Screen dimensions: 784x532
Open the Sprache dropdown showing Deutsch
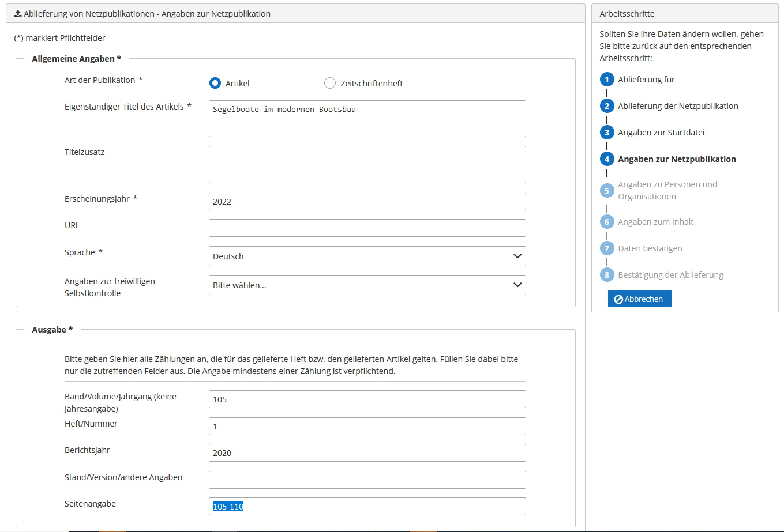(x=367, y=256)
